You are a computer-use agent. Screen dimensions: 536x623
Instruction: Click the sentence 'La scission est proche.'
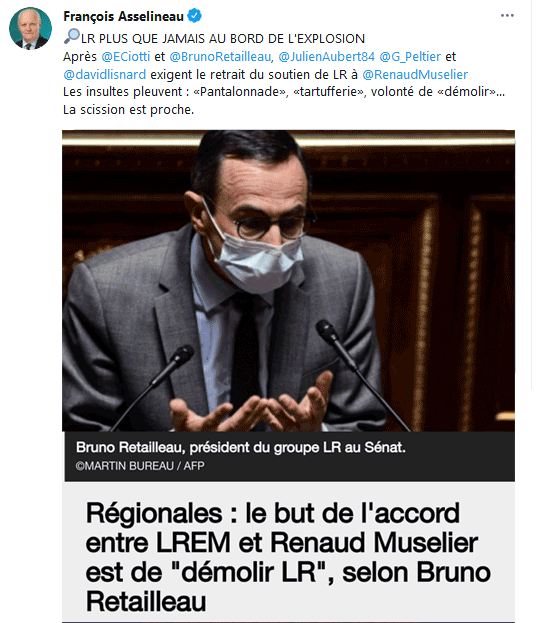(x=128, y=110)
